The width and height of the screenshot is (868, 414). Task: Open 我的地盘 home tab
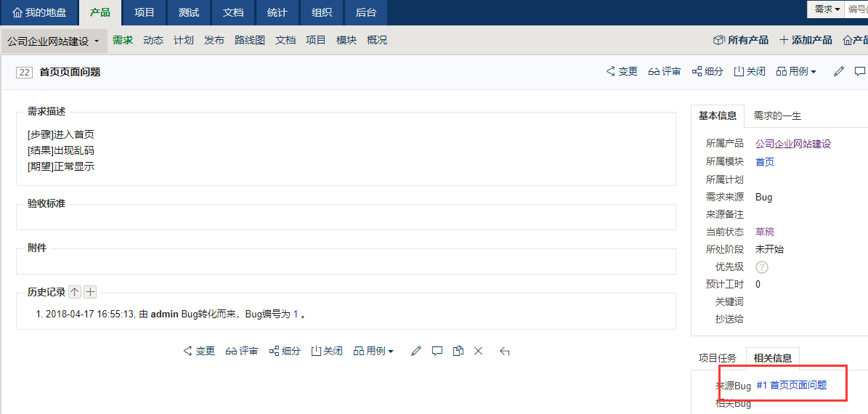click(39, 12)
